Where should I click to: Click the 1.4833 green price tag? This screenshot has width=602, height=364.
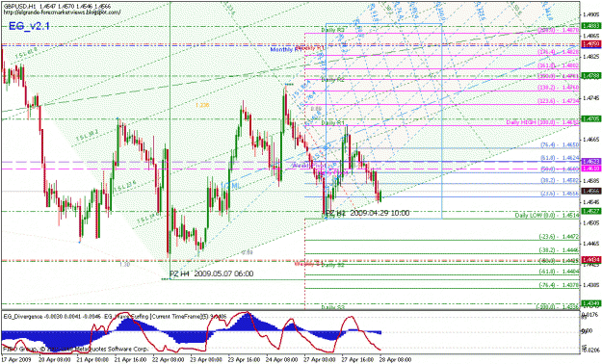pos(590,26)
